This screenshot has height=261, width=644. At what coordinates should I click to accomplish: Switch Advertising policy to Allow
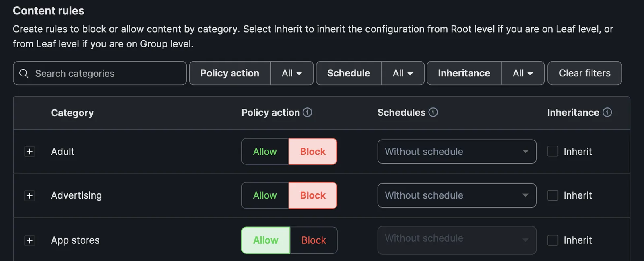(x=264, y=195)
